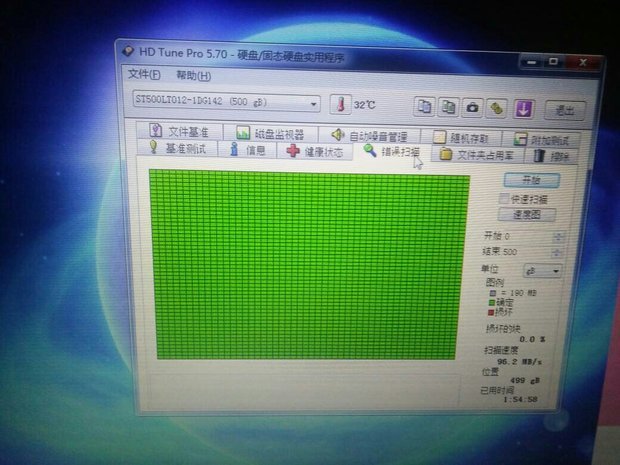Switch to the 基准测试 tab

(178, 148)
